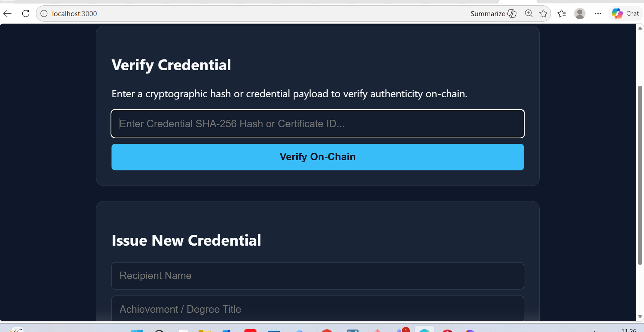Screen dimensions: 644x332
Task: Click the localhost:3000 address bar
Action: 257,13
